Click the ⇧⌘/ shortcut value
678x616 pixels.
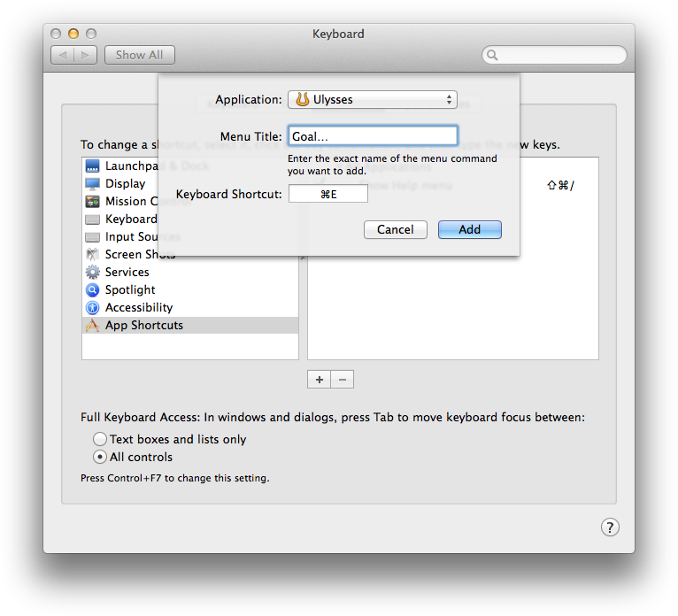pos(560,186)
